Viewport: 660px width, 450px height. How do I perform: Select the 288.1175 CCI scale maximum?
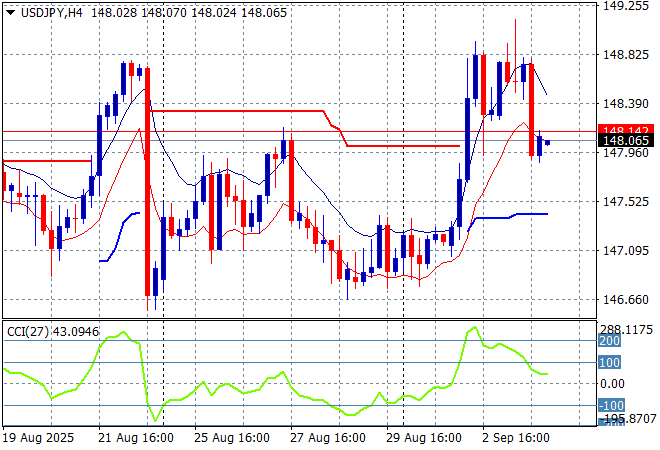(x=626, y=330)
